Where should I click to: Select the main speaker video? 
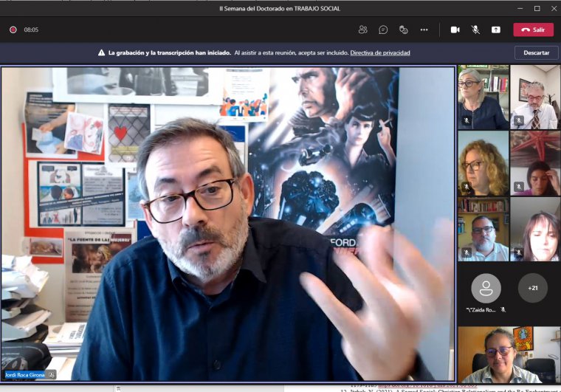227,221
